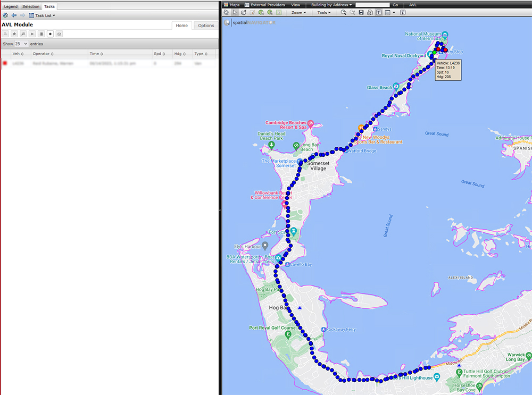This screenshot has height=395, width=532.
Task: Open the Tools dropdown menu
Action: click(324, 13)
